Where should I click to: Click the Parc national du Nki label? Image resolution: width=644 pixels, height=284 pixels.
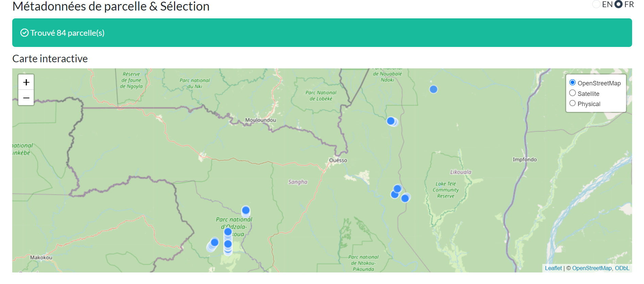coord(195,83)
